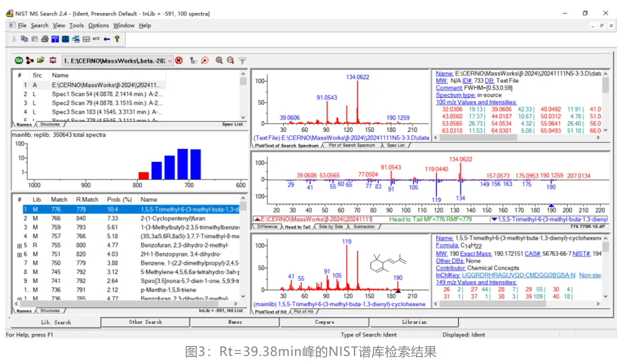Viewport: 624px width, 364px height.
Task: Click the m/z toolbar icon
Action: [96, 39]
